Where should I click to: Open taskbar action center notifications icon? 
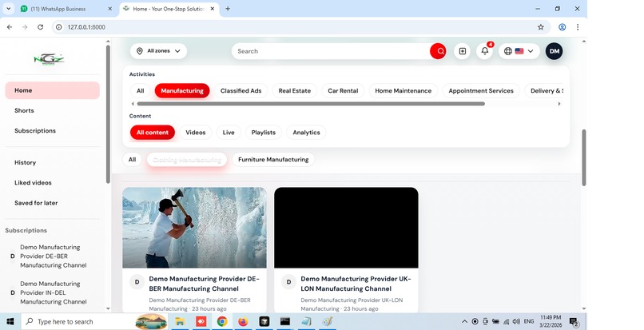574,322
